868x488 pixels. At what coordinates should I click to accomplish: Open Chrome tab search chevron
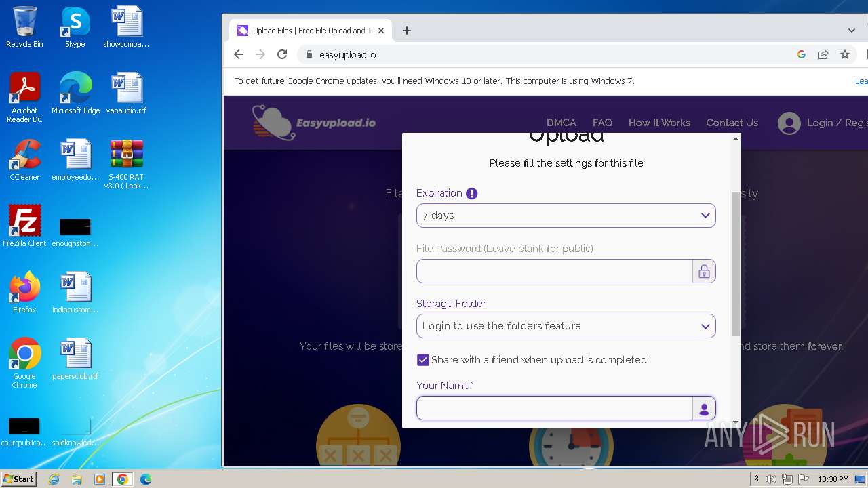click(x=852, y=30)
